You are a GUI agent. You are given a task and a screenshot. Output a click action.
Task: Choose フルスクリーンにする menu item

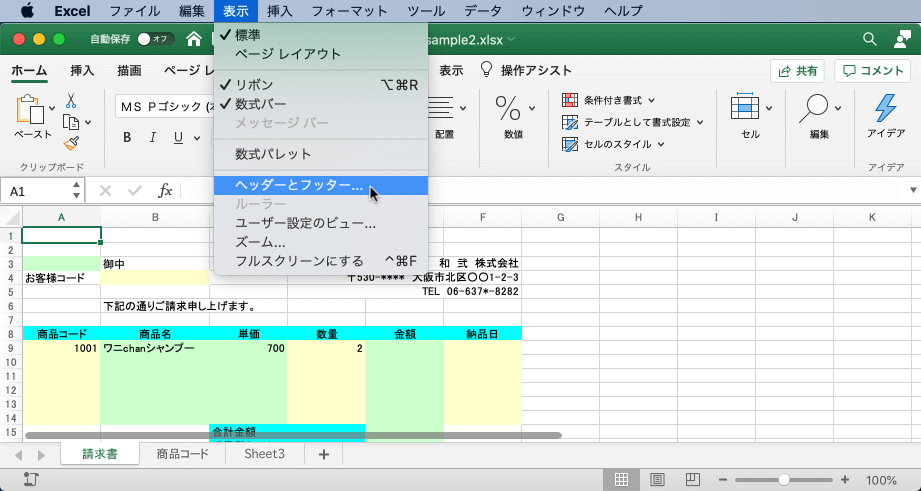pyautogui.click(x=321, y=261)
